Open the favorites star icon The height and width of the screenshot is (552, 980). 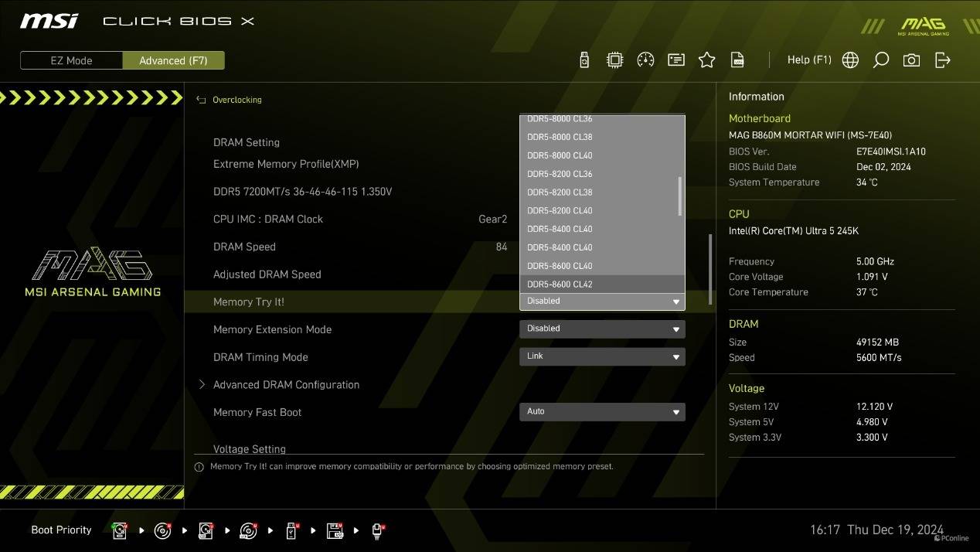coord(706,60)
